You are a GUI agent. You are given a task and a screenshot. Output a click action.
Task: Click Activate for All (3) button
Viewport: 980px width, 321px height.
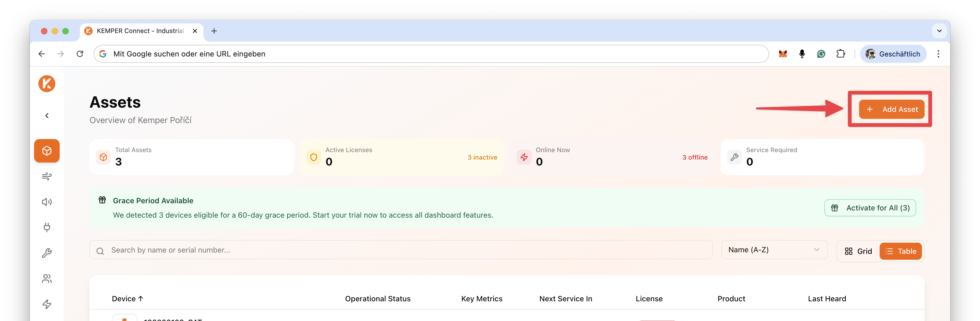coord(870,208)
